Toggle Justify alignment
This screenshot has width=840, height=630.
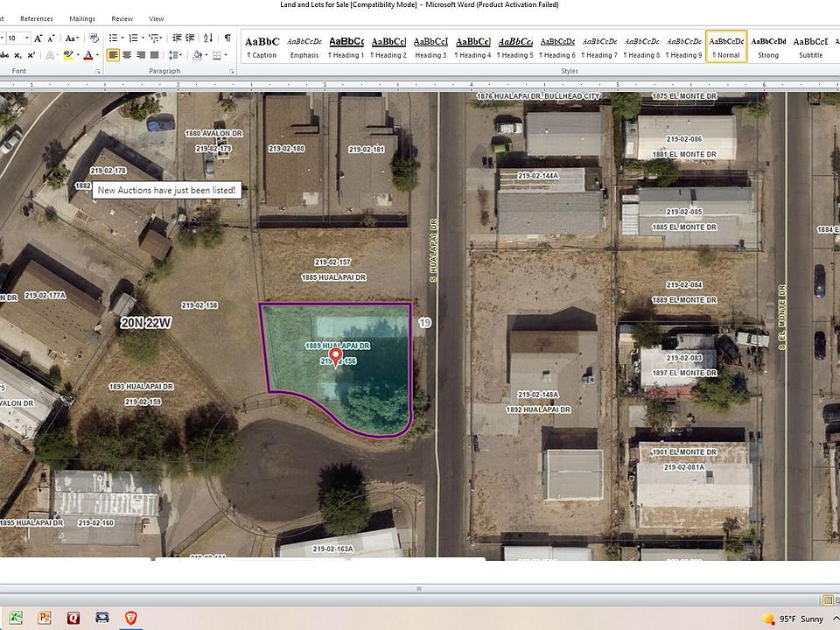155,54
